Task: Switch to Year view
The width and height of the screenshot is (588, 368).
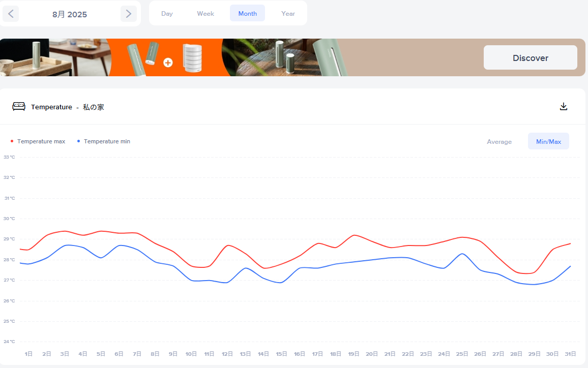Action: click(288, 14)
